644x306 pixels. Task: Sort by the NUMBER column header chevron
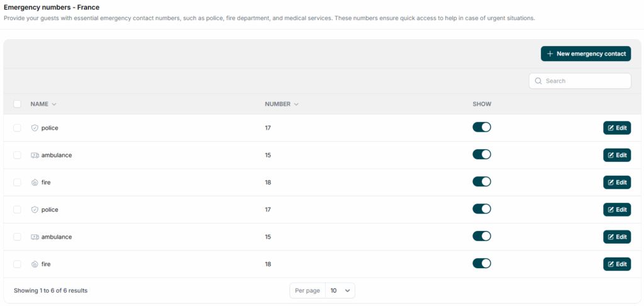(296, 105)
